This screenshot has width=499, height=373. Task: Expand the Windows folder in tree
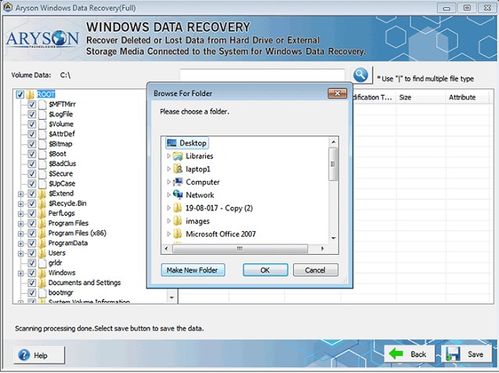(21, 273)
